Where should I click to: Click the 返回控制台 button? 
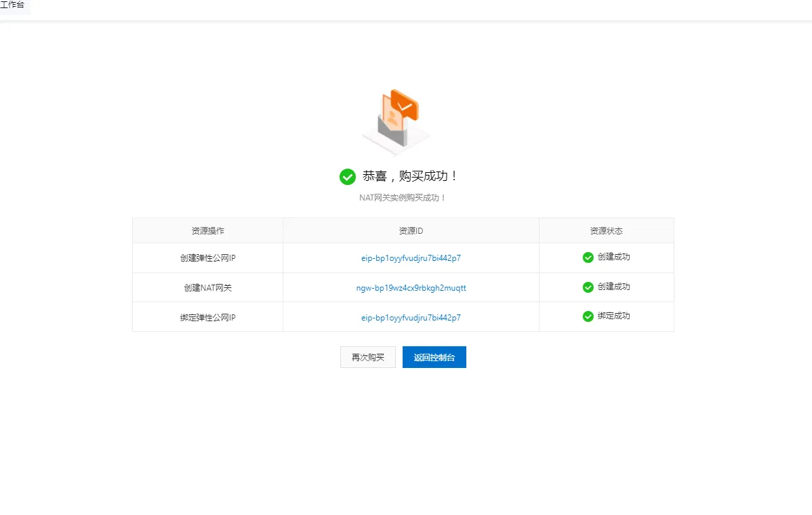click(434, 357)
